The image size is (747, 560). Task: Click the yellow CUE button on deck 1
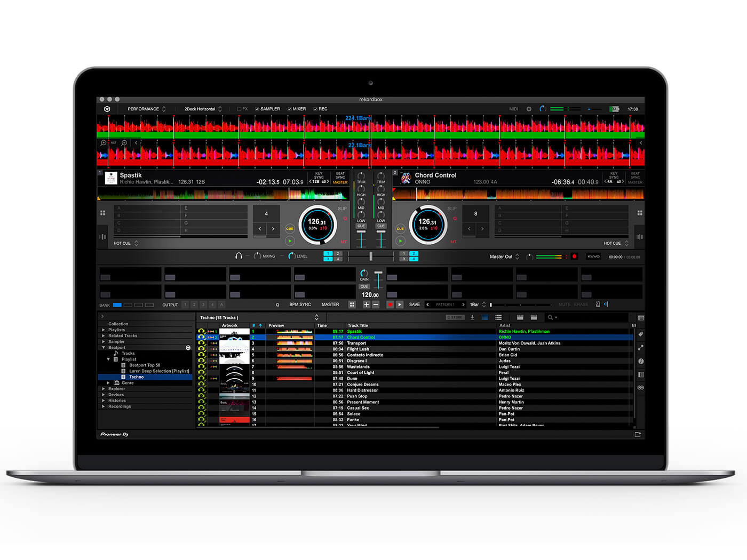[290, 229]
